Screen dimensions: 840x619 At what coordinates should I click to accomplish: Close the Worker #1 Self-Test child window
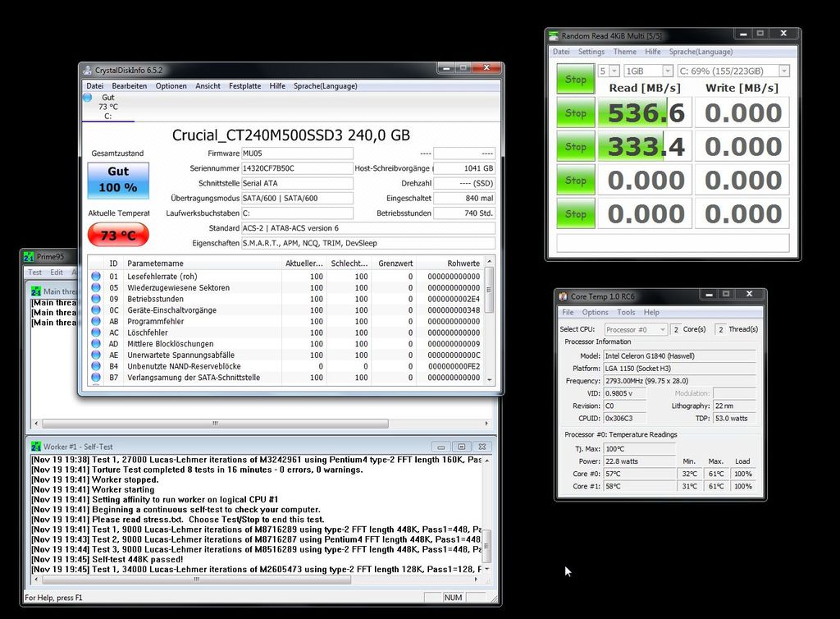tap(482, 447)
